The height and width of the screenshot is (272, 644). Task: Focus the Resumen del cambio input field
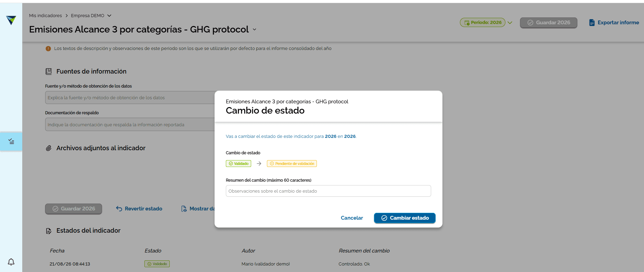coord(329,191)
